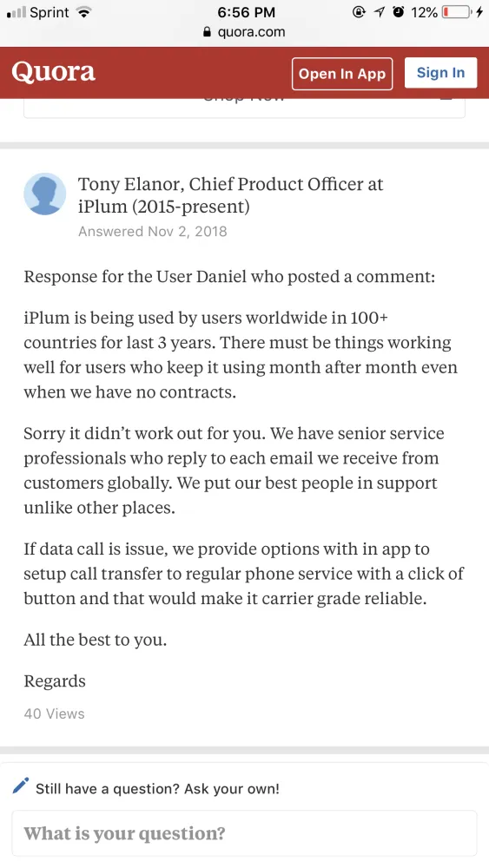This screenshot has width=489, height=868.
Task: Open Tony Elanor's profile avatar
Action: [45, 194]
